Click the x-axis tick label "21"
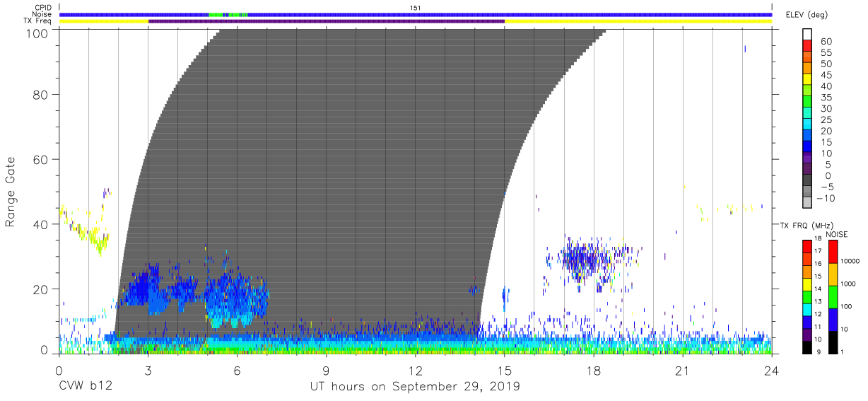The height and width of the screenshot is (401, 868). 682,370
